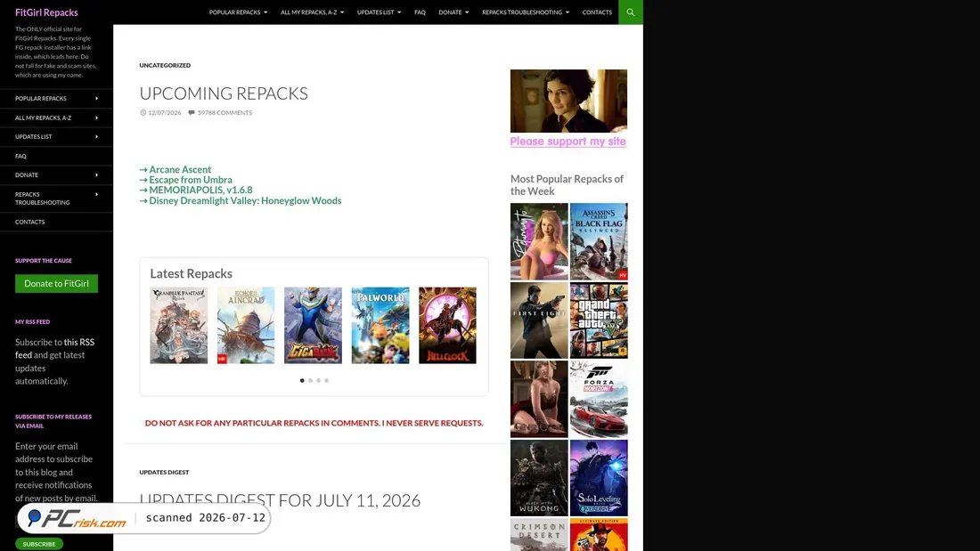Screen dimensions: 980x551
Task: Open the Grand Theft Auto V cover
Action: pyautogui.click(x=599, y=320)
